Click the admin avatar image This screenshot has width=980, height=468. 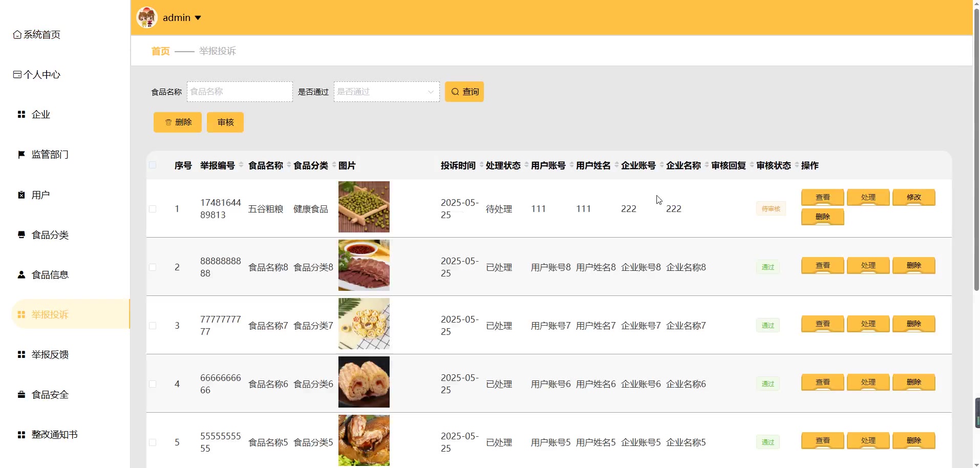[x=147, y=17]
